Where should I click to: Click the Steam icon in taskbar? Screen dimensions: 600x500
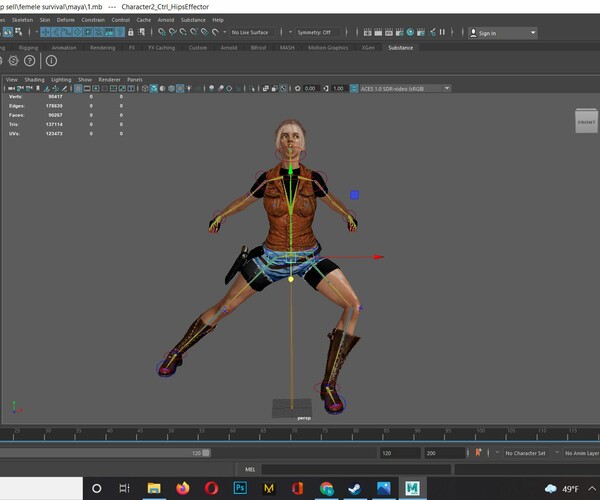pyautogui.click(x=354, y=488)
